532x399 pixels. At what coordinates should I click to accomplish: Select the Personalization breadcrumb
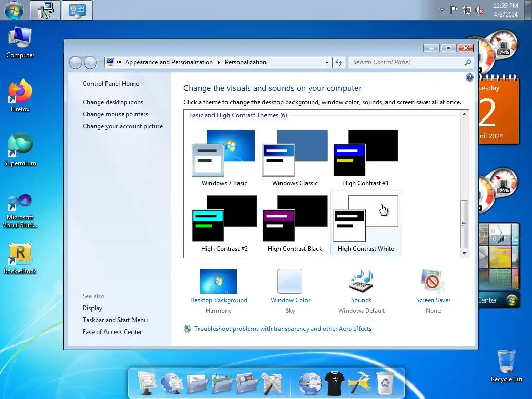(246, 62)
